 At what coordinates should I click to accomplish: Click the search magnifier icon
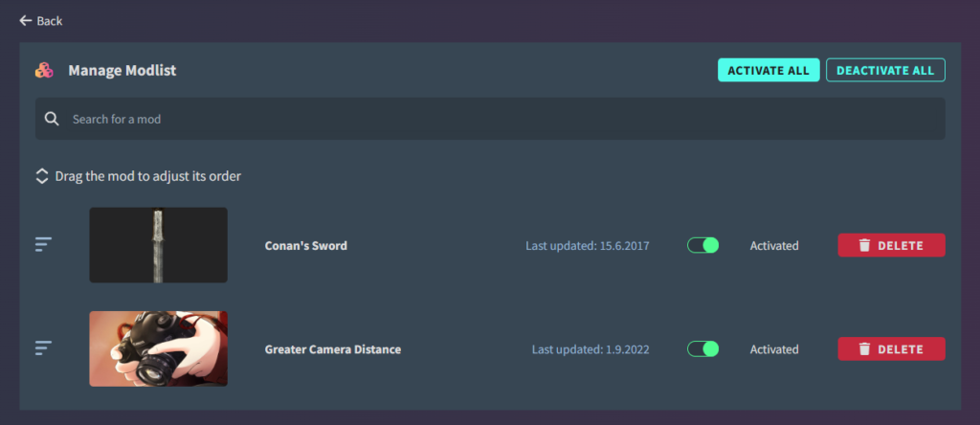pyautogui.click(x=53, y=120)
